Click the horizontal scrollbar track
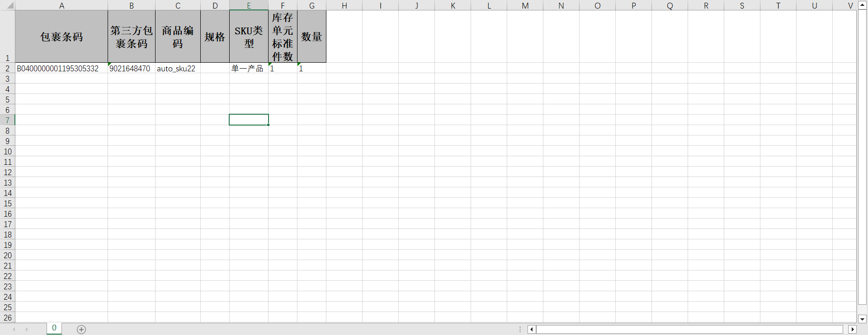868x335 pixels. [x=689, y=330]
